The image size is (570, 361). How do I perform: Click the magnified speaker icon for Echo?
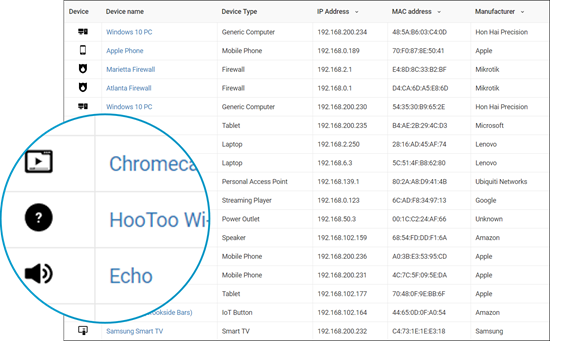39,274
